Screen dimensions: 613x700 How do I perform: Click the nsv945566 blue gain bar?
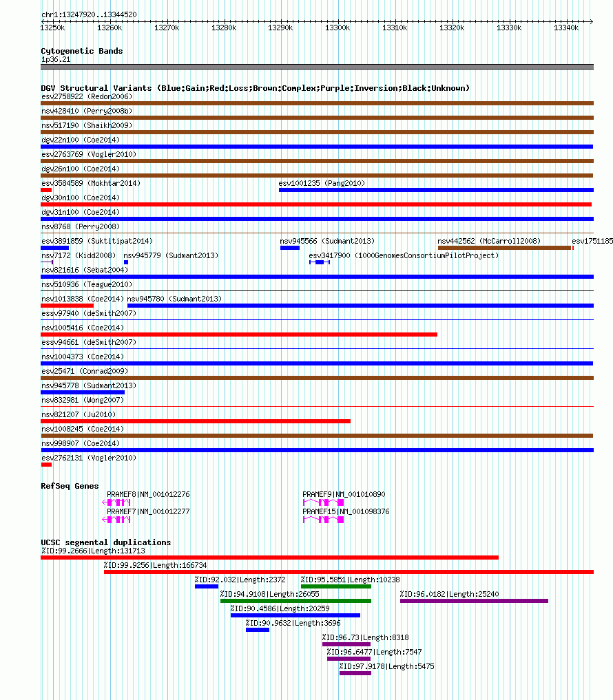pyautogui.click(x=290, y=248)
